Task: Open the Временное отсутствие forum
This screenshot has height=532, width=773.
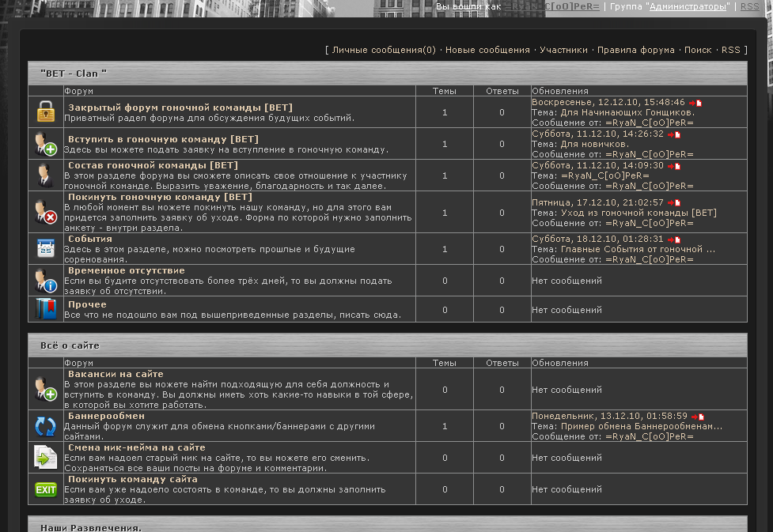Action: [x=127, y=270]
